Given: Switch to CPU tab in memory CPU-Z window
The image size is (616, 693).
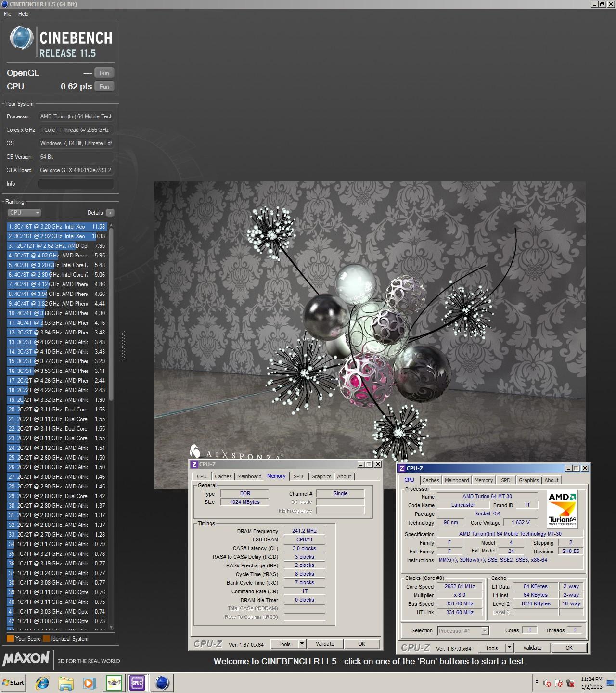Looking at the screenshot, I should point(202,476).
